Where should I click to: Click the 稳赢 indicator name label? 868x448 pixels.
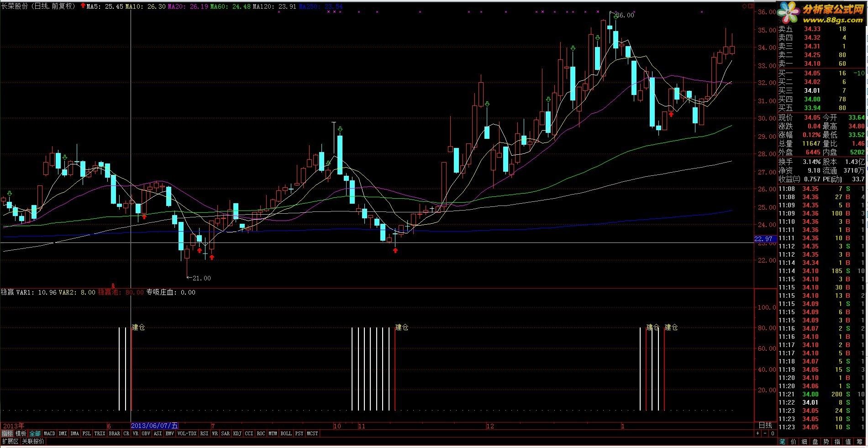coord(7,292)
